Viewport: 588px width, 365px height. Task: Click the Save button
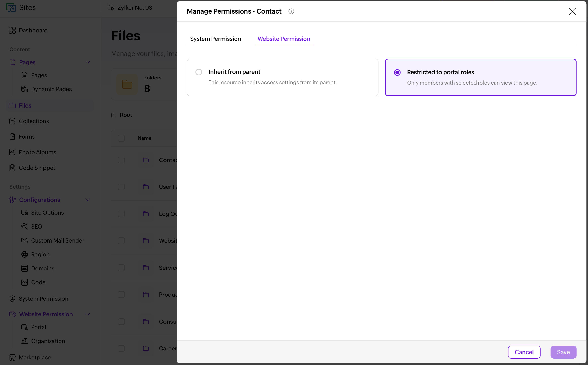563,352
